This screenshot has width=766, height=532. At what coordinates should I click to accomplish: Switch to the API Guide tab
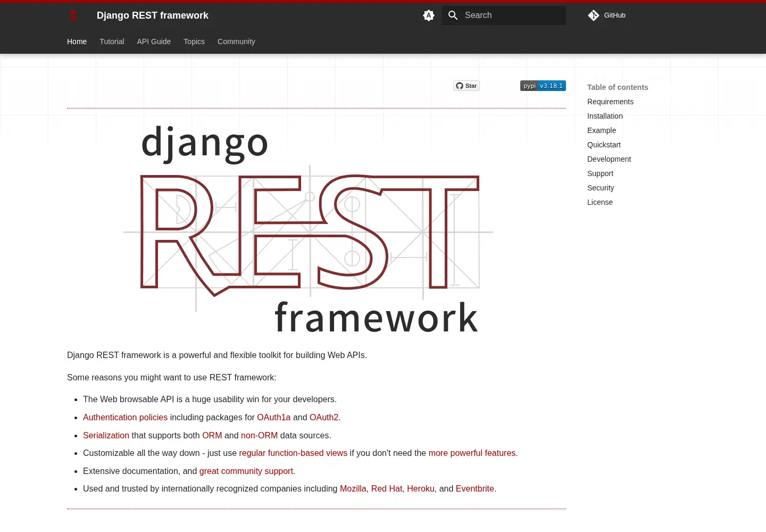pos(154,41)
